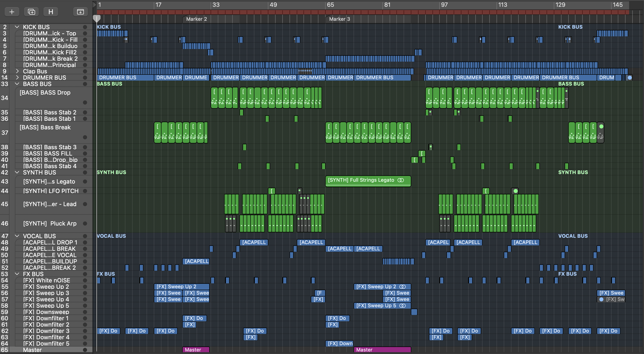Image resolution: width=644 pixels, height=354 pixels.
Task: Toggle the LFO PITCH track status dot
Action: point(85,191)
